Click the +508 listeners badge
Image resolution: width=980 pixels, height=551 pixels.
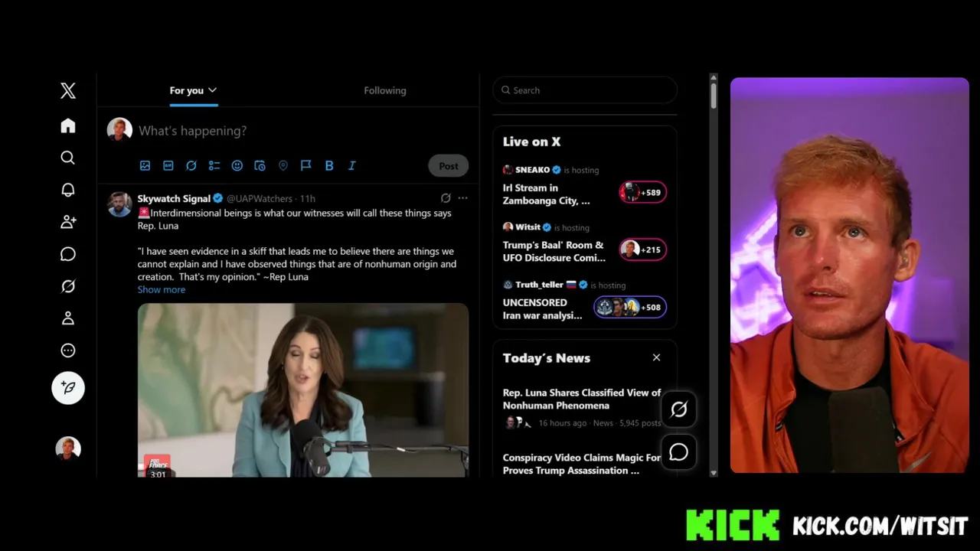[630, 308]
